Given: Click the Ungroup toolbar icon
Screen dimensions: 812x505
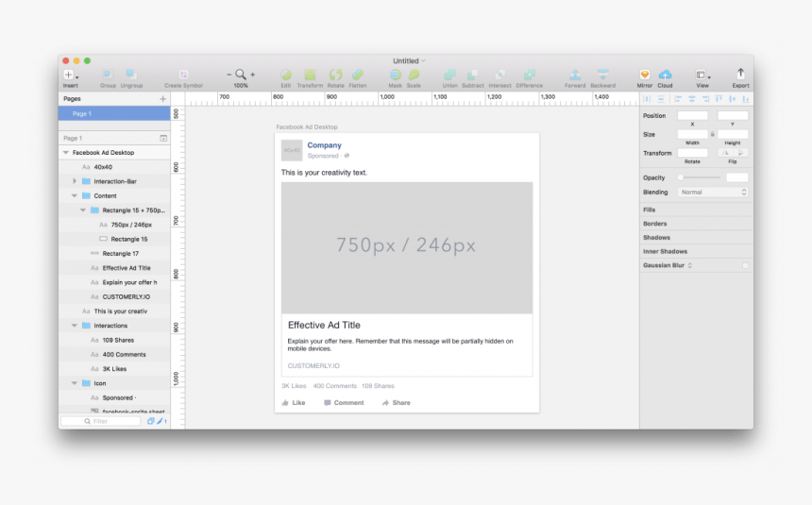Looking at the screenshot, I should tap(131, 75).
